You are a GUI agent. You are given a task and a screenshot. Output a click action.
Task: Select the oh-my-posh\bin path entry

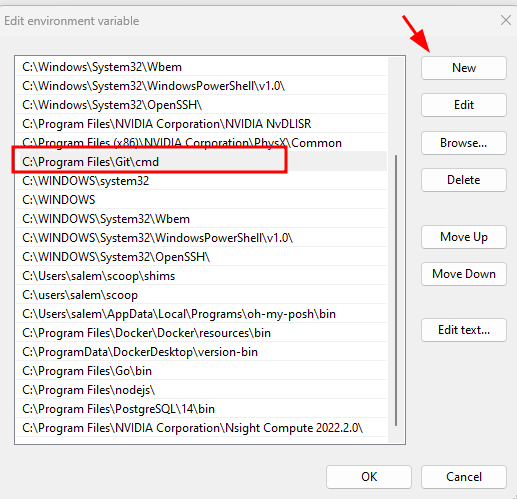pyautogui.click(x=202, y=314)
